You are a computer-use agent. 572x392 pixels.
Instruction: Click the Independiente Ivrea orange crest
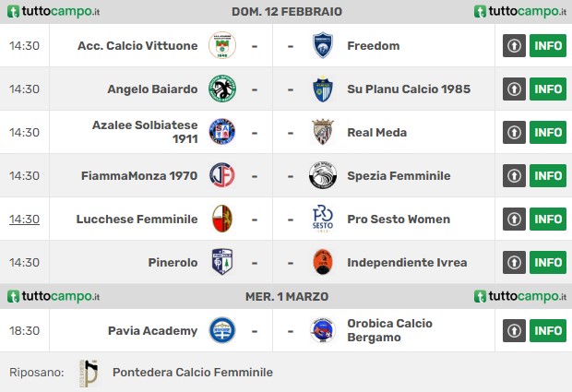click(x=323, y=262)
